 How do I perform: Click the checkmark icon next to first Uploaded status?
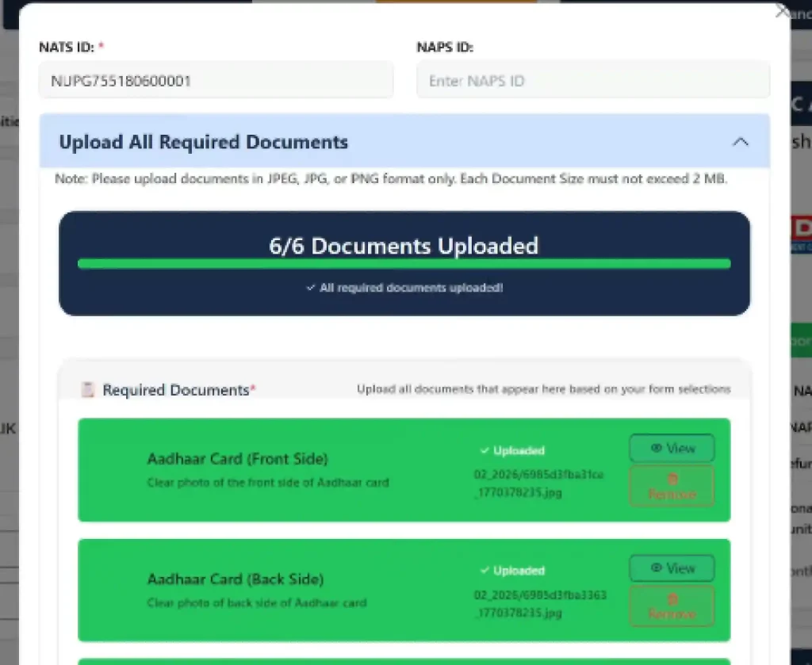[485, 450]
